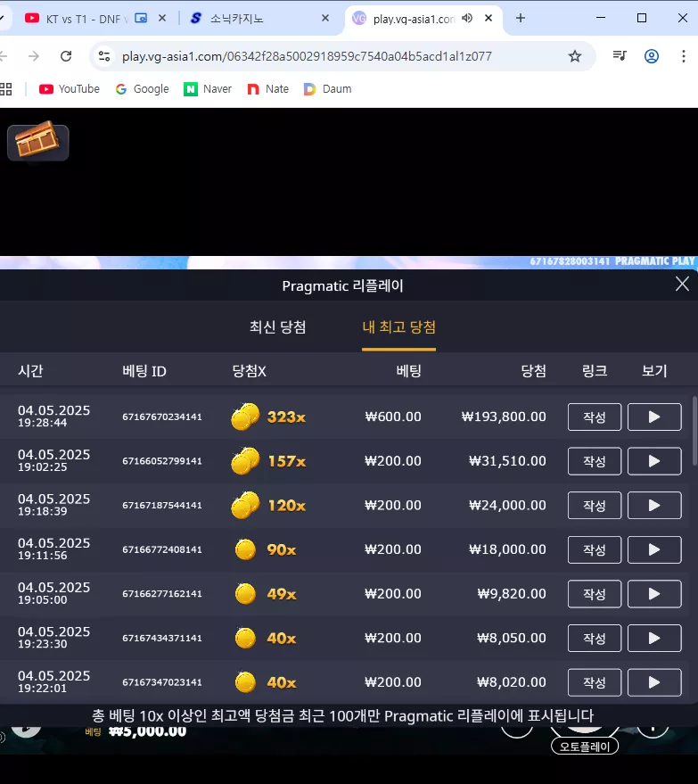Reload the page
The image size is (698, 784).
[x=66, y=56]
